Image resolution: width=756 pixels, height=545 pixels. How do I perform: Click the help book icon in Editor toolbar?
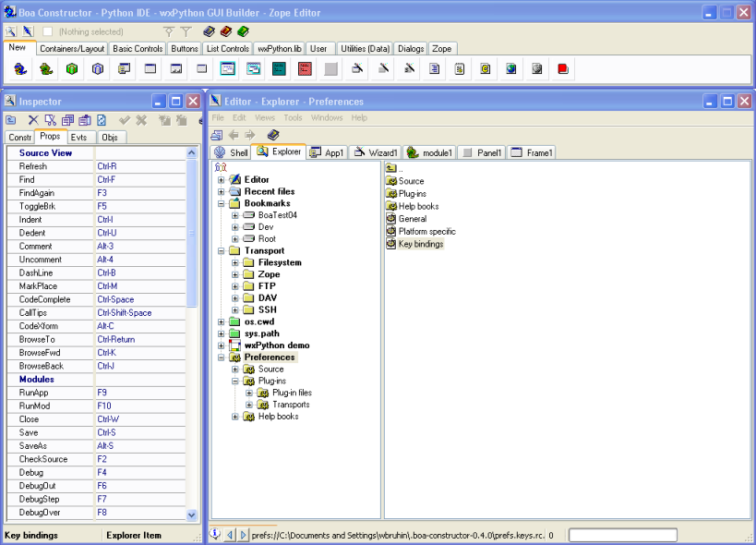[x=273, y=135]
